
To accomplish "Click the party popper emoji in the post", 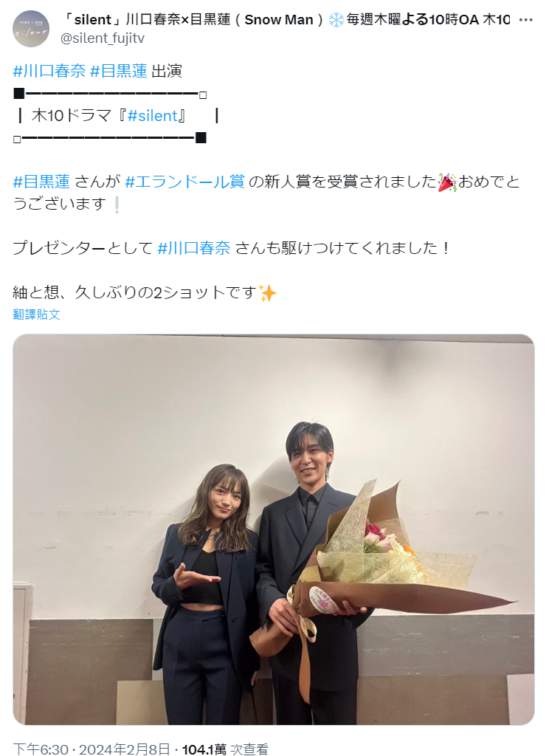I will coord(447,182).
